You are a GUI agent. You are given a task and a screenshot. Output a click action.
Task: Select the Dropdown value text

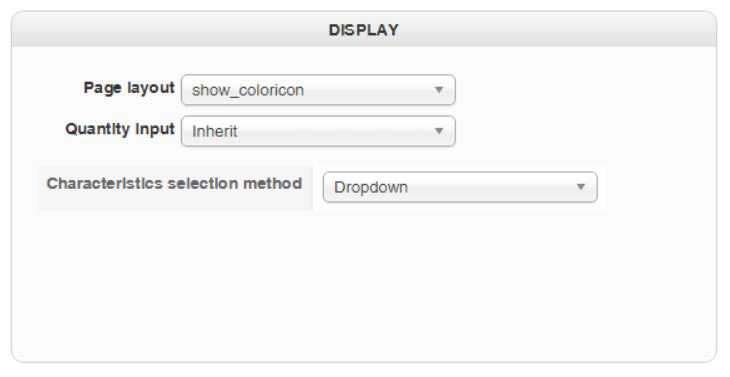371,188
